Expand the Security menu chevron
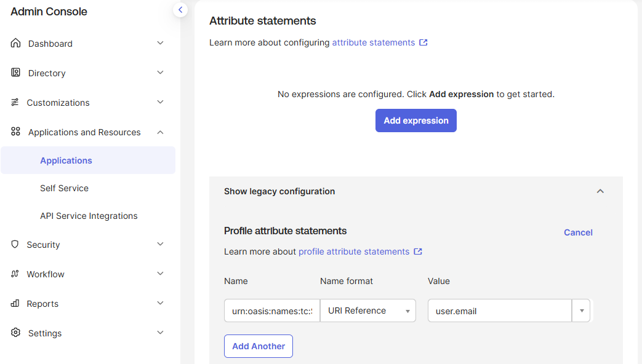Screen dimensions: 642x364 [161, 243]
